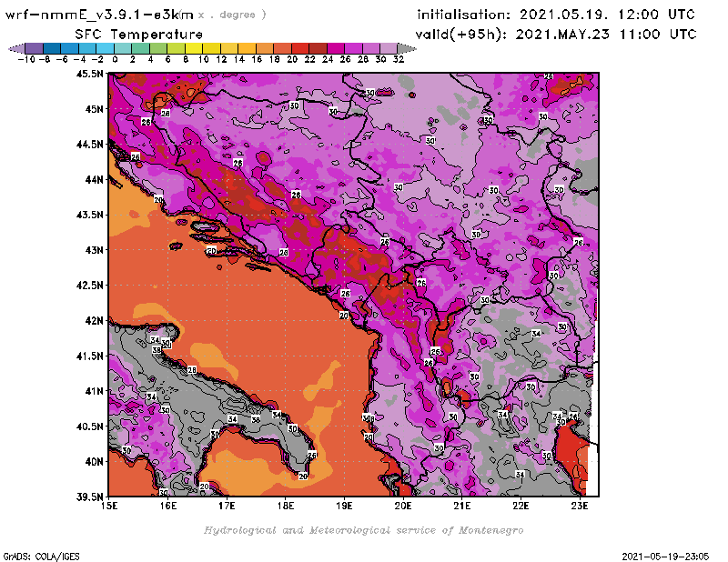This screenshot has width=728, height=562.
Task: Pick legend swatch between -8 and -6
Action: 52,48
